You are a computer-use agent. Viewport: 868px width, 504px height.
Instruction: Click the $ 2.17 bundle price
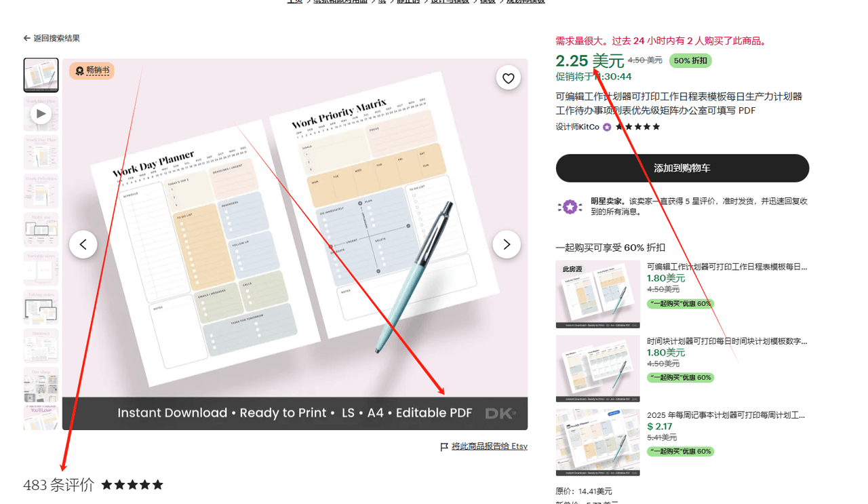[x=660, y=427]
